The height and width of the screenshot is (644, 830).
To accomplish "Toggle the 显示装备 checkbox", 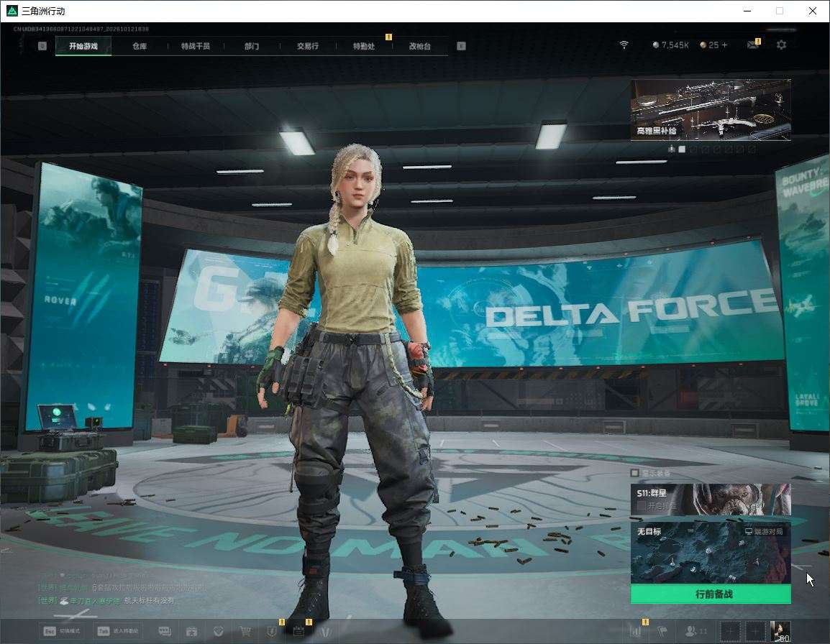I will coord(634,472).
